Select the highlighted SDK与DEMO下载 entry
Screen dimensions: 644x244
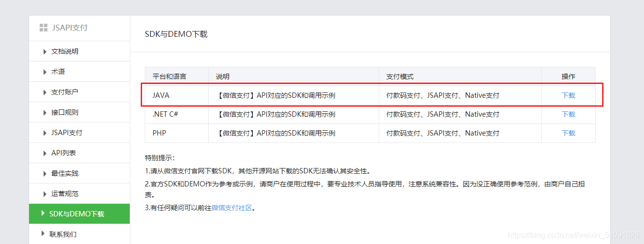coord(79,214)
